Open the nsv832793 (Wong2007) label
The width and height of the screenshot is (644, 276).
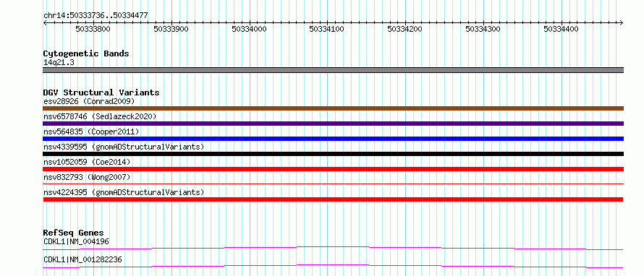pos(87,177)
